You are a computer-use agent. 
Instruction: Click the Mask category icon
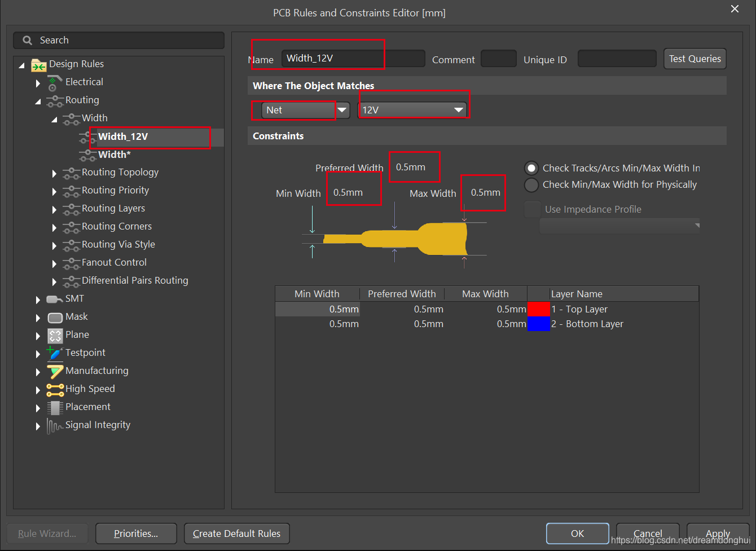(x=55, y=317)
